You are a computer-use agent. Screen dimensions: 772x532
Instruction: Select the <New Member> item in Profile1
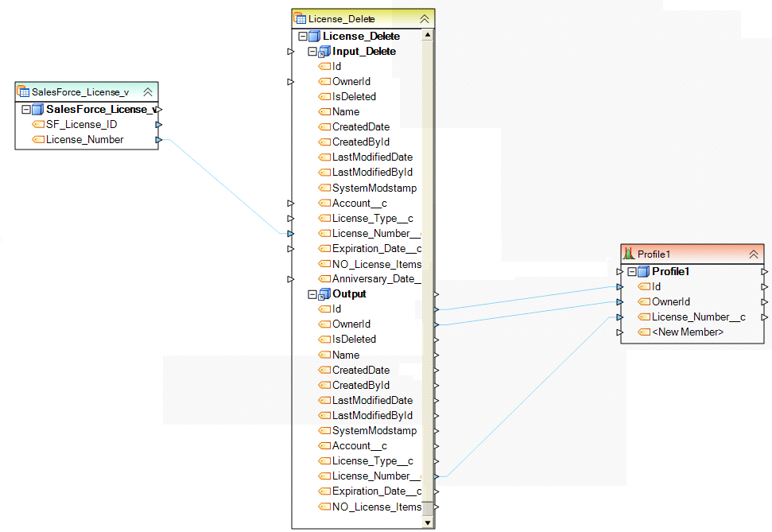[x=687, y=332]
